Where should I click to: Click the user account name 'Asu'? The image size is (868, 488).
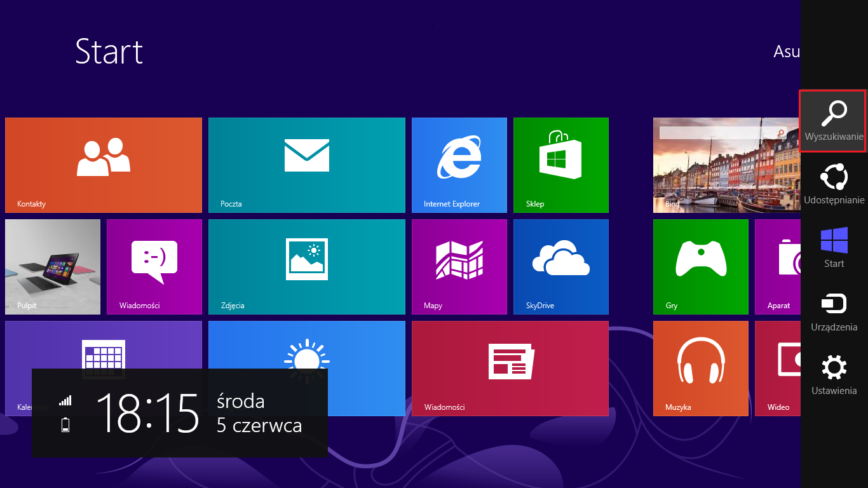(x=787, y=51)
